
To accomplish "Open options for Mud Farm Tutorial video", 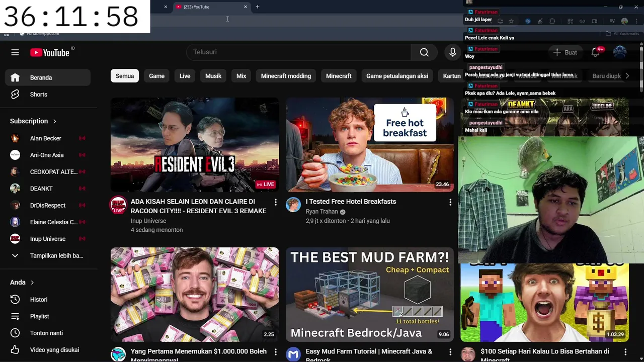I will [x=450, y=352].
